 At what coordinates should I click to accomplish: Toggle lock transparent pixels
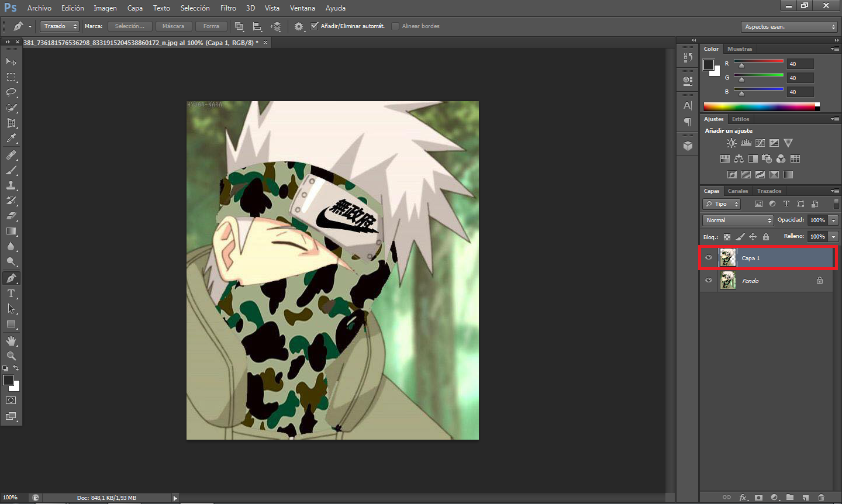727,237
